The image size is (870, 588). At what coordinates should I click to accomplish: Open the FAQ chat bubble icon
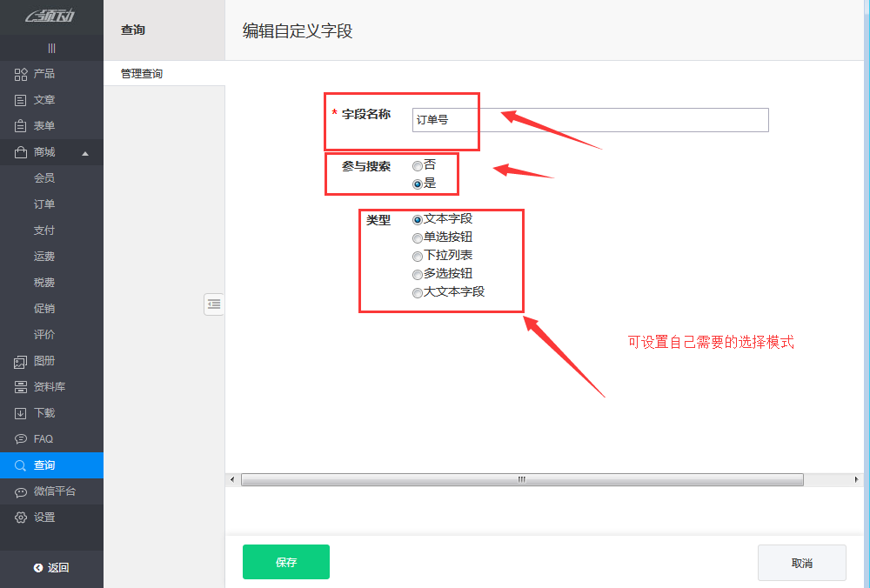tap(21, 439)
